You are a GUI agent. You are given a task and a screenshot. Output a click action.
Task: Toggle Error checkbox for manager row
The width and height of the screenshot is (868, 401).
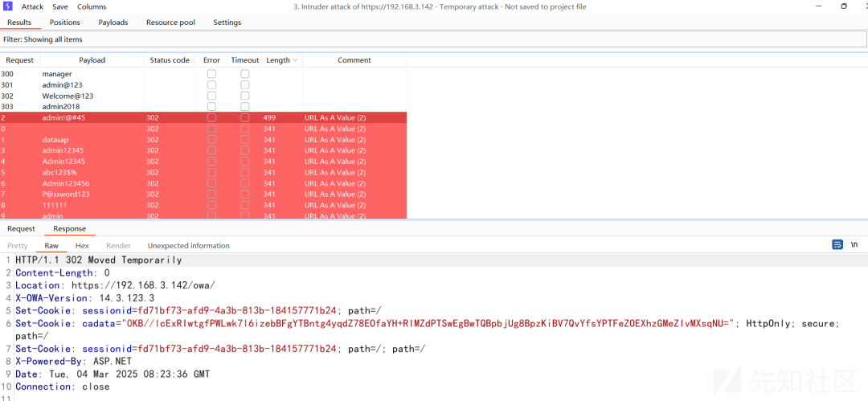(x=211, y=74)
